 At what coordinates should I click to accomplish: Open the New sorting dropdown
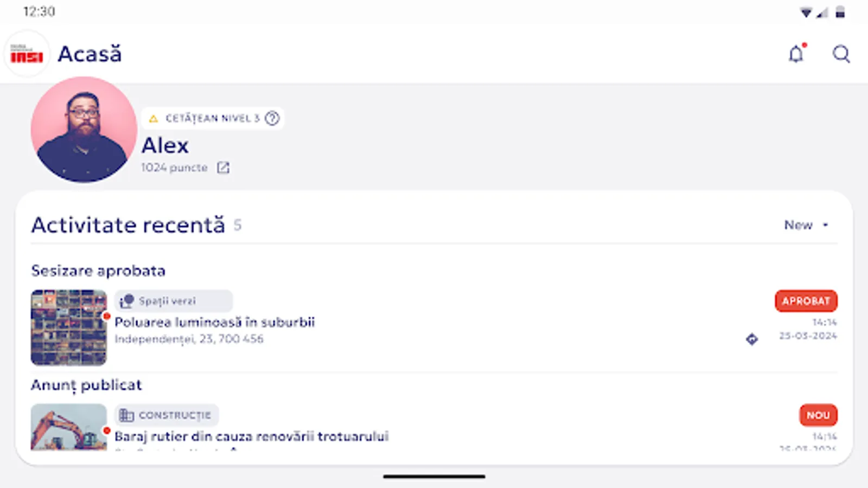click(x=806, y=224)
